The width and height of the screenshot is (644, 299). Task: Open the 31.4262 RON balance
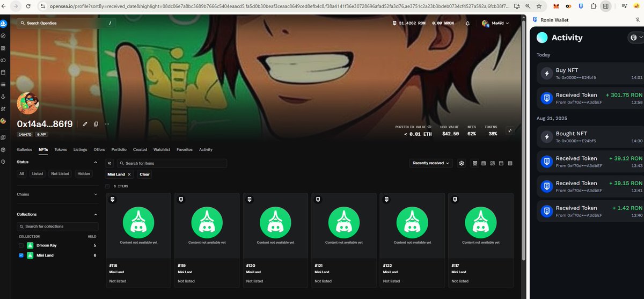[409, 23]
